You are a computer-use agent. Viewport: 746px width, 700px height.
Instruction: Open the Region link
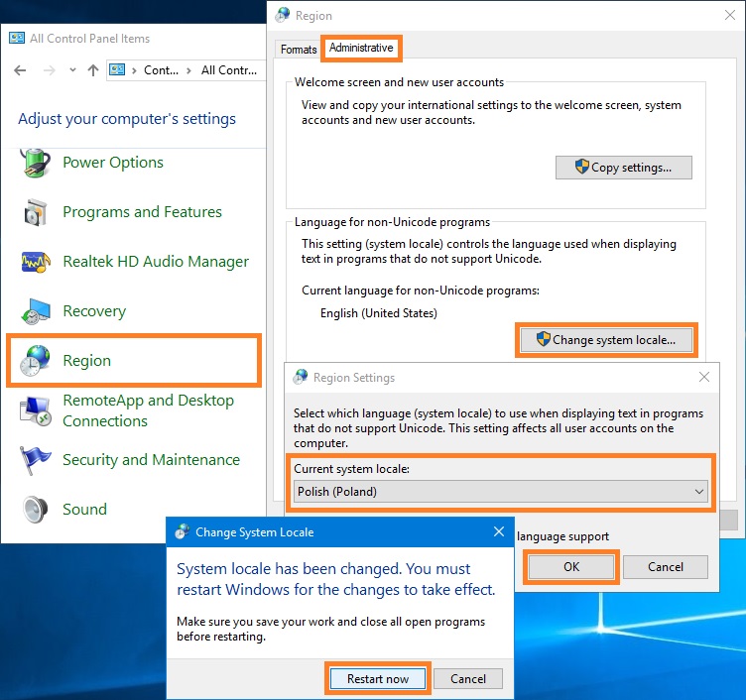coord(86,361)
